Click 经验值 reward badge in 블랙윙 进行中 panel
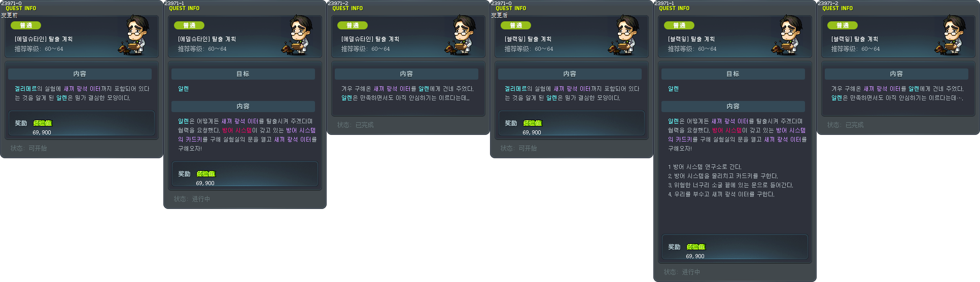 point(696,247)
